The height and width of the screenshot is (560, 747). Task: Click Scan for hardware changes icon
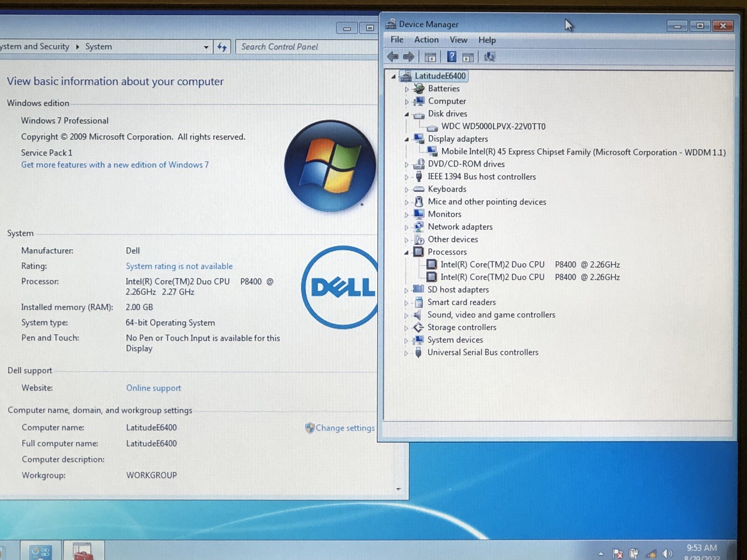489,57
